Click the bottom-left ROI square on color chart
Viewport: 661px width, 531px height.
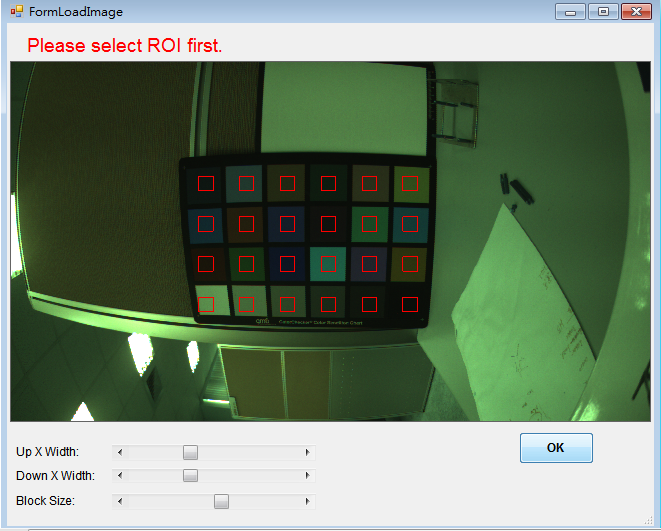point(206,303)
